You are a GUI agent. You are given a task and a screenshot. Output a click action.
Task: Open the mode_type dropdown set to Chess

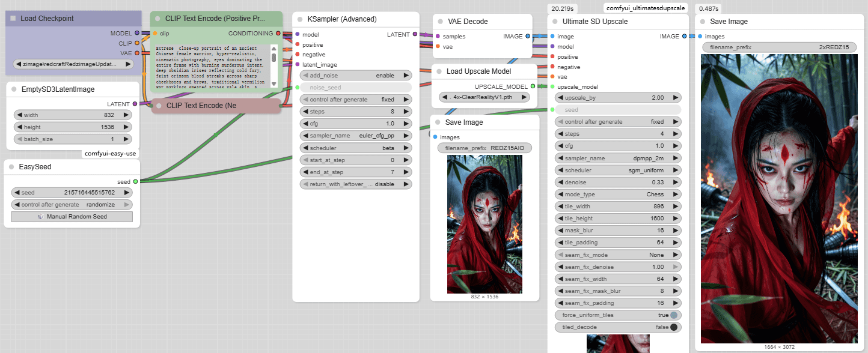click(617, 195)
